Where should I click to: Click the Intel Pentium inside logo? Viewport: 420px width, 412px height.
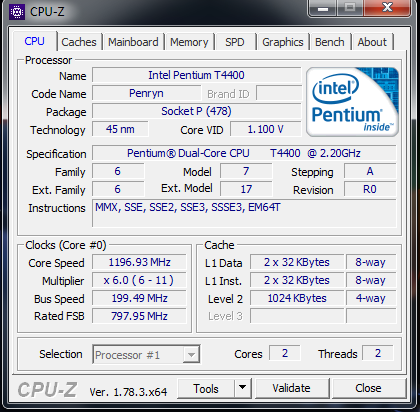click(352, 102)
